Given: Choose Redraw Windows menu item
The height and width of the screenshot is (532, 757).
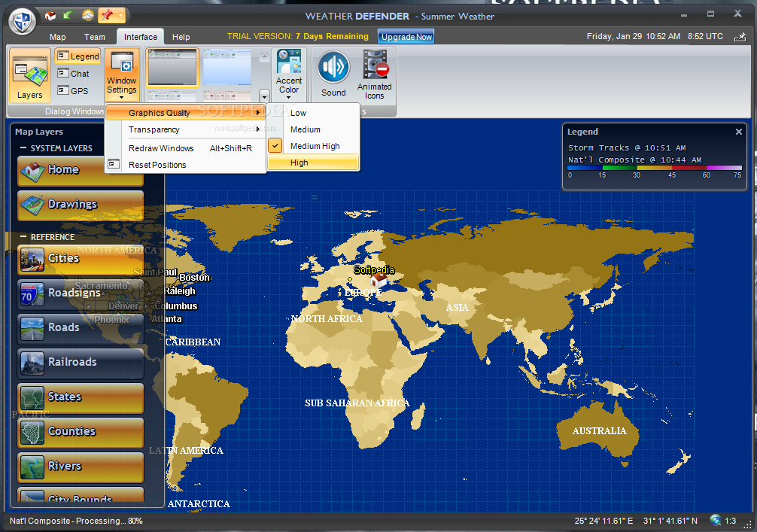Looking at the screenshot, I should (185, 148).
